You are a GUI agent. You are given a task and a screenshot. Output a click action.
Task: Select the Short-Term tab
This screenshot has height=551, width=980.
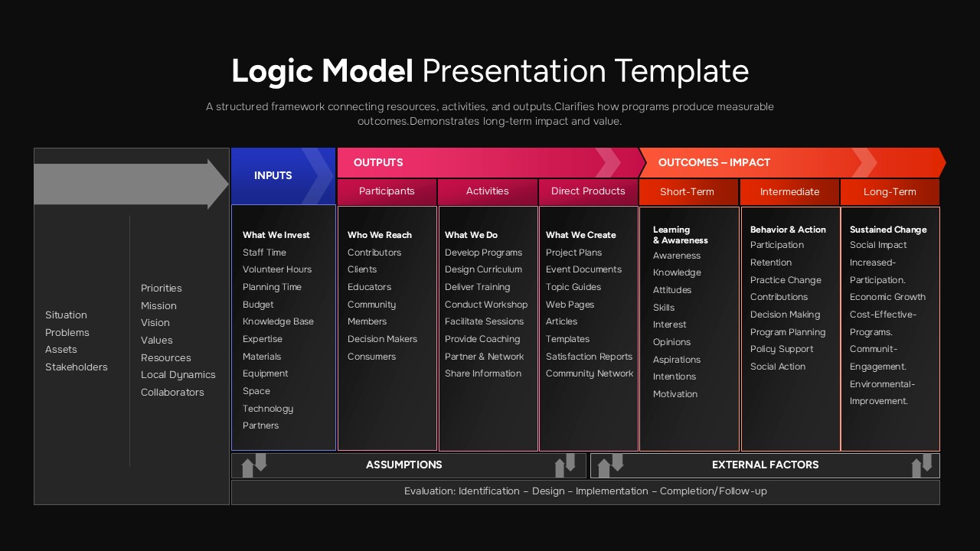[x=688, y=191]
